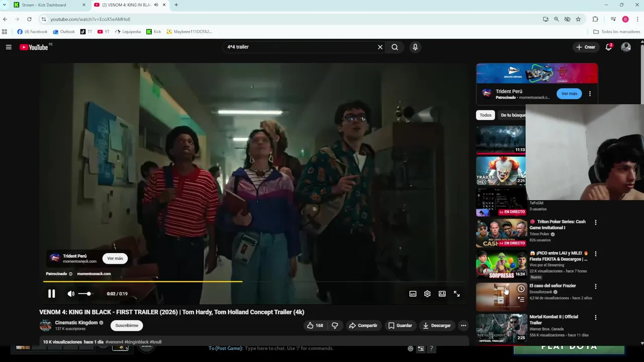Open the Liquipedia bookmark
The width and height of the screenshot is (644, 362).
[128, 32]
